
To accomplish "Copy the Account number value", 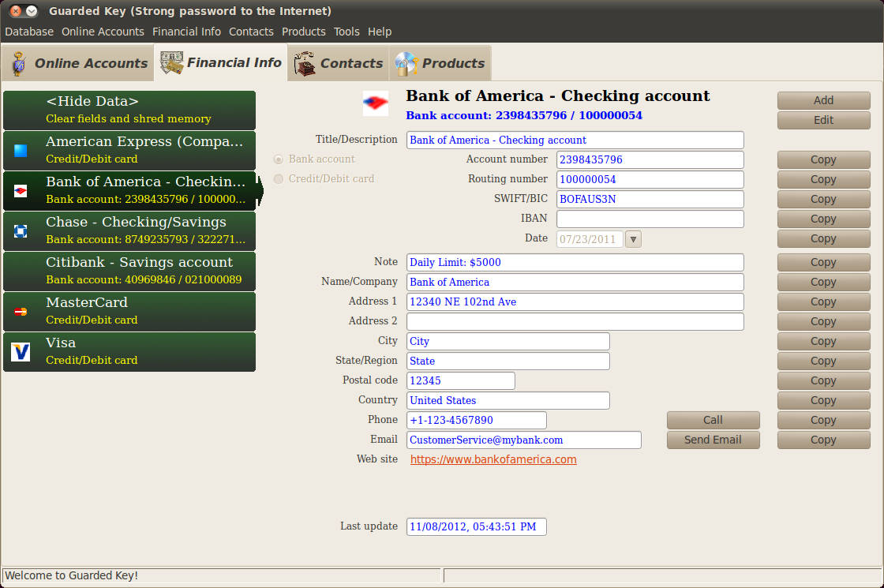I will [x=823, y=159].
